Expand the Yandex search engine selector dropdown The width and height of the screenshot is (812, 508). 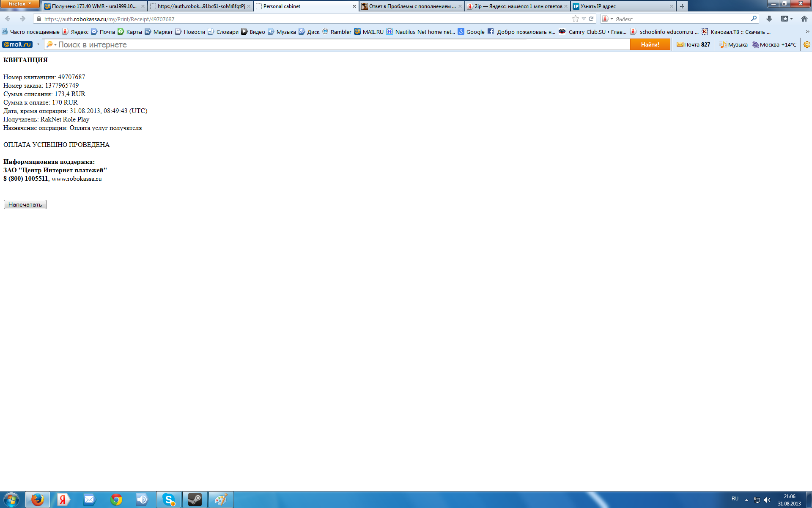click(608, 19)
